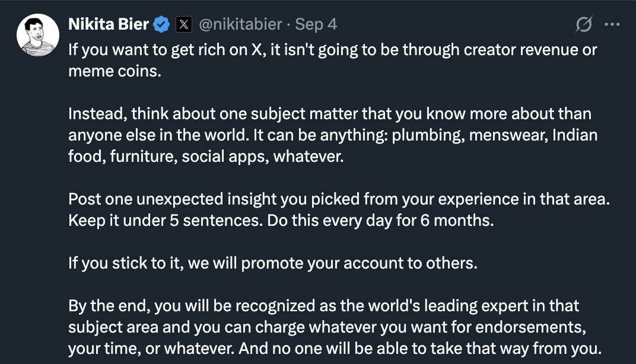
Task: Click the paragraph starting "Post one unexpected insight"
Action: (x=338, y=209)
